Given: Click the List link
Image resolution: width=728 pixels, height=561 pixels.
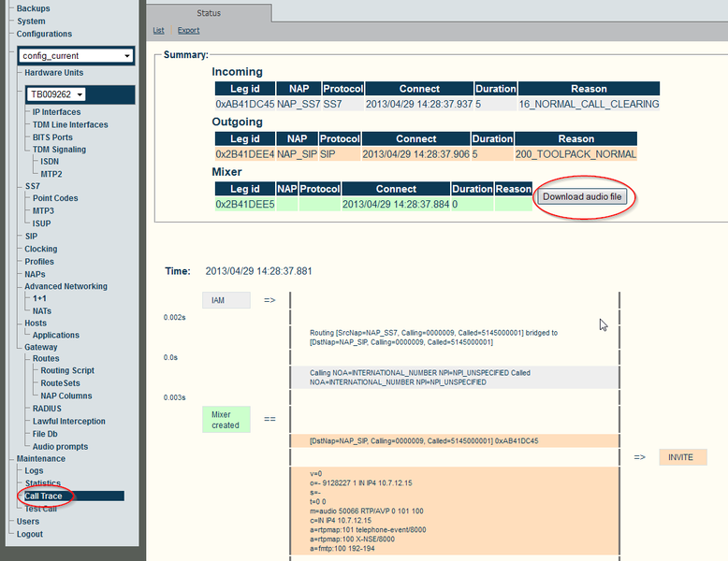Looking at the screenshot, I should (158, 30).
